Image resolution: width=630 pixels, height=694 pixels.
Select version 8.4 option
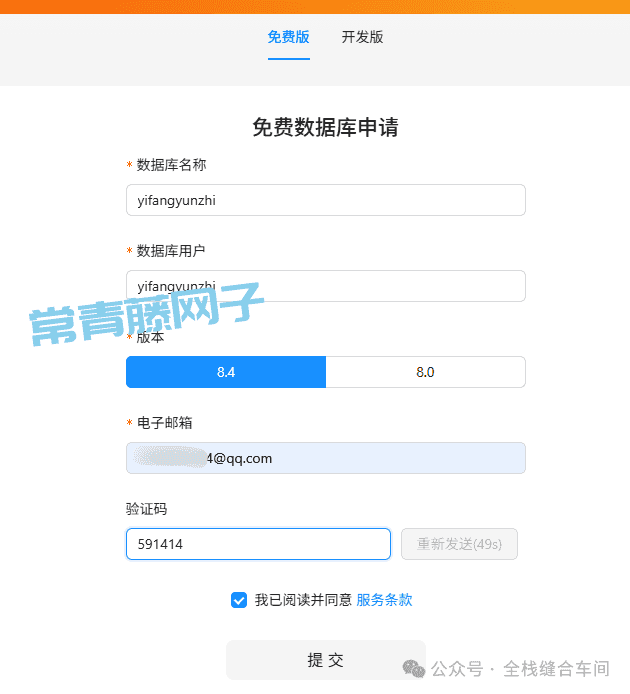coord(226,372)
